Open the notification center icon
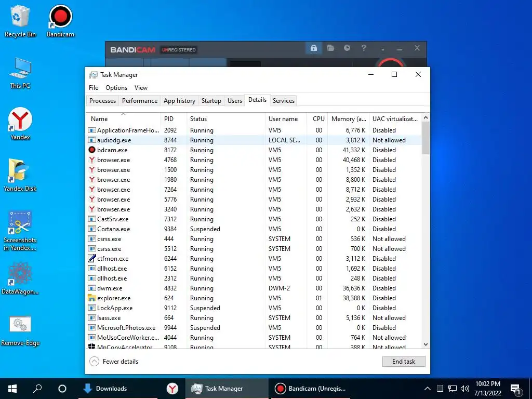 pyautogui.click(x=516, y=389)
